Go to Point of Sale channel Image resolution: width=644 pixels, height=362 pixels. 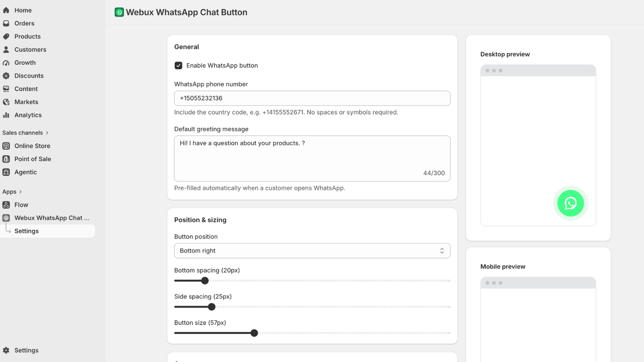point(33,159)
